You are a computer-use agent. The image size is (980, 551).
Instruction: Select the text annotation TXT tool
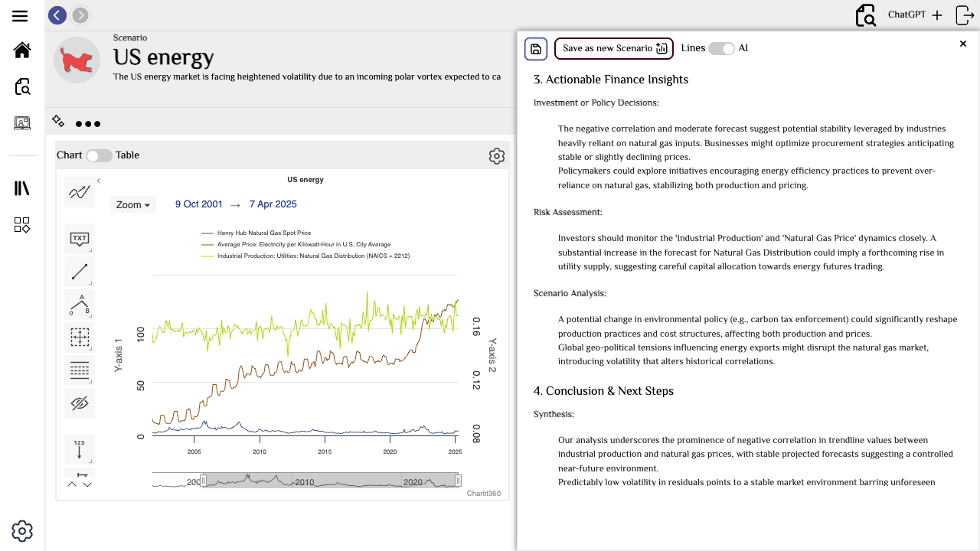click(80, 239)
